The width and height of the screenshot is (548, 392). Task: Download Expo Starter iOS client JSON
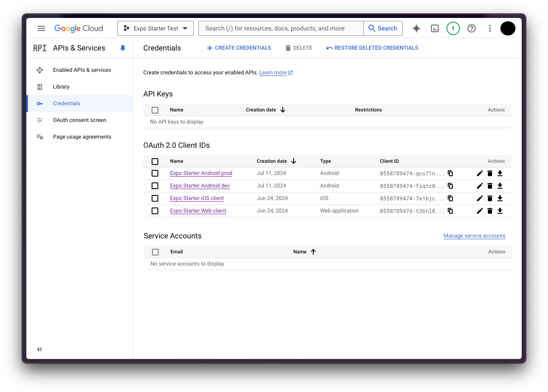click(500, 198)
